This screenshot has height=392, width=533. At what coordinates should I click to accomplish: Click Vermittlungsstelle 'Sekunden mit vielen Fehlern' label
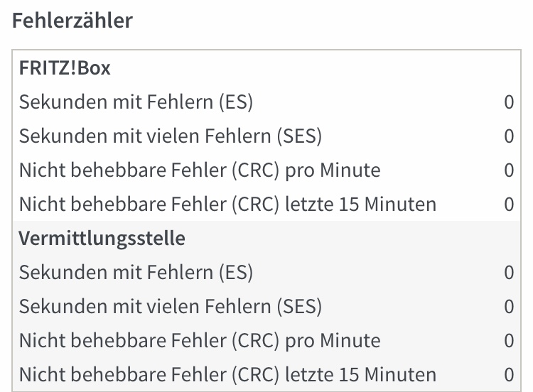(x=171, y=306)
